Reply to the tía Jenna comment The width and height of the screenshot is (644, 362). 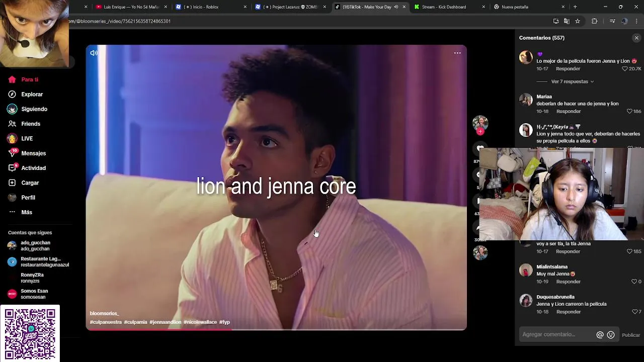point(568,251)
